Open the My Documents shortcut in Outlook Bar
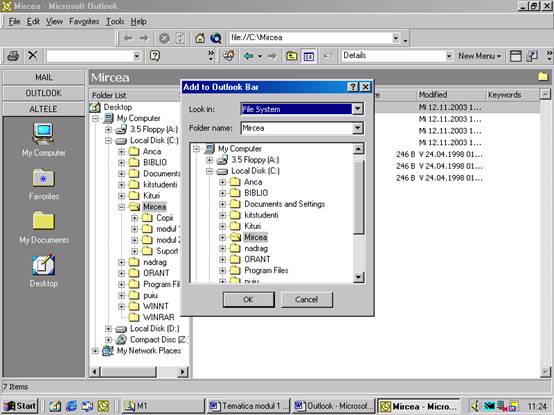Screen dimensions: 554x415 coord(44,228)
